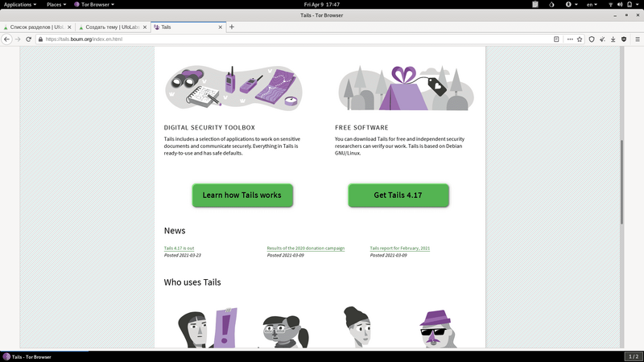The height and width of the screenshot is (362, 644).
Task: Toggle reader view in address bar
Action: (x=556, y=39)
